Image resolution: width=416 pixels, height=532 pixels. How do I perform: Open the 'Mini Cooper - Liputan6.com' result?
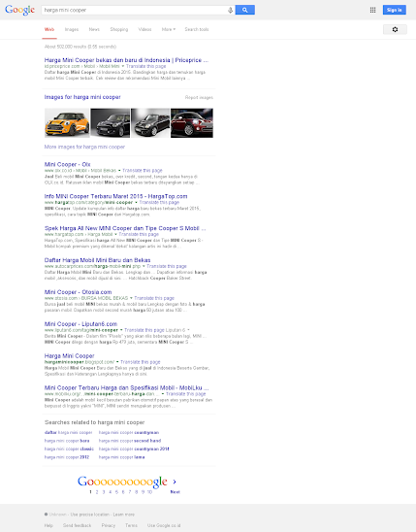[80, 323]
